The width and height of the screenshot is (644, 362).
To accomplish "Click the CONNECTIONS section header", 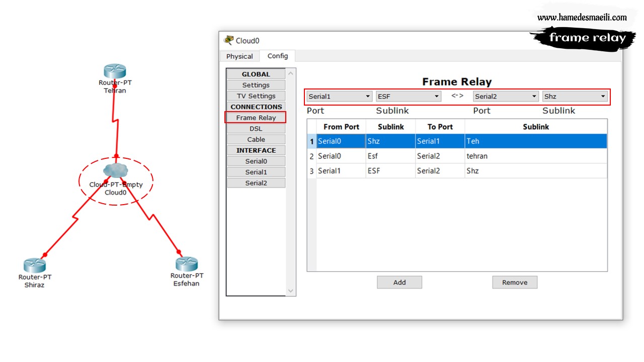I will click(256, 107).
